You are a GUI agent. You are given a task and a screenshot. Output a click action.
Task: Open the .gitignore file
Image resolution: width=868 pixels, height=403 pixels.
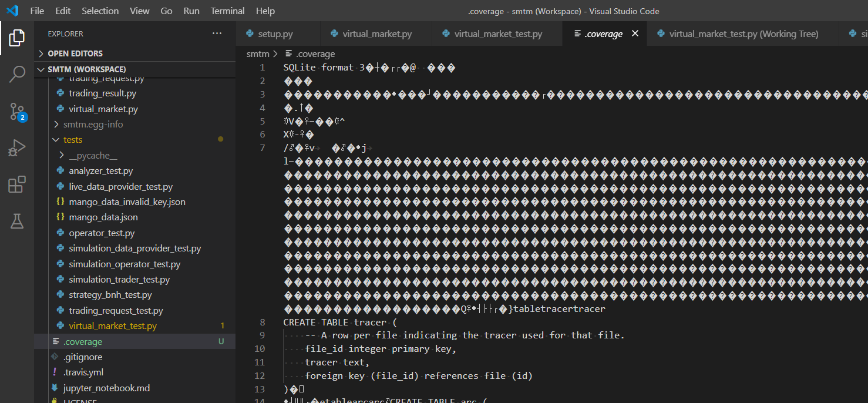pyautogui.click(x=135, y=357)
